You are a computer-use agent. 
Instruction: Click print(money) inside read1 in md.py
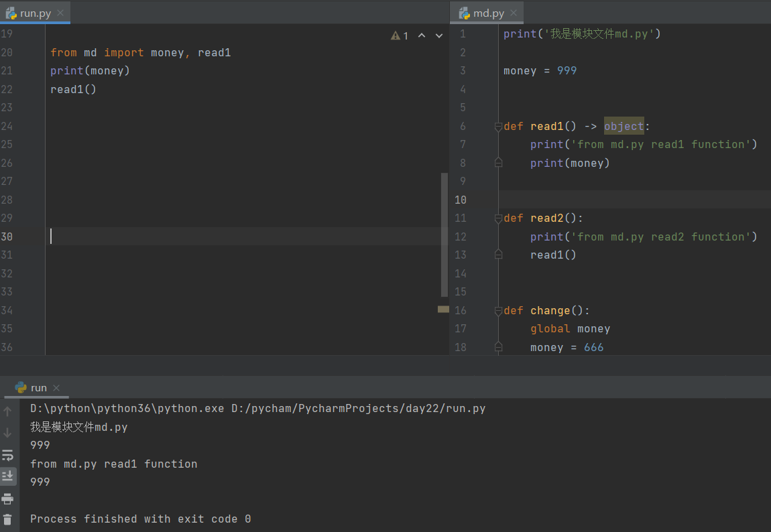coord(570,163)
